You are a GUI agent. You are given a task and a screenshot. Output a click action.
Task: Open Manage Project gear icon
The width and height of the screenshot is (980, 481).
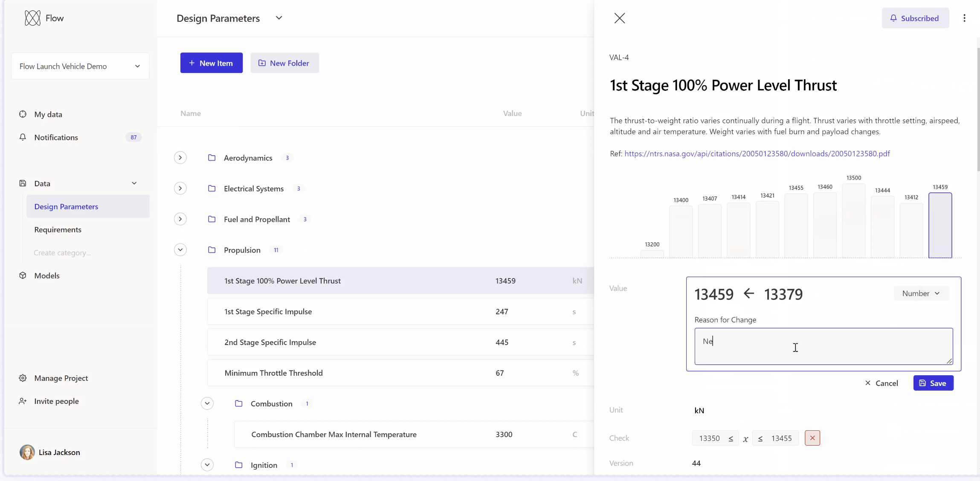click(23, 378)
